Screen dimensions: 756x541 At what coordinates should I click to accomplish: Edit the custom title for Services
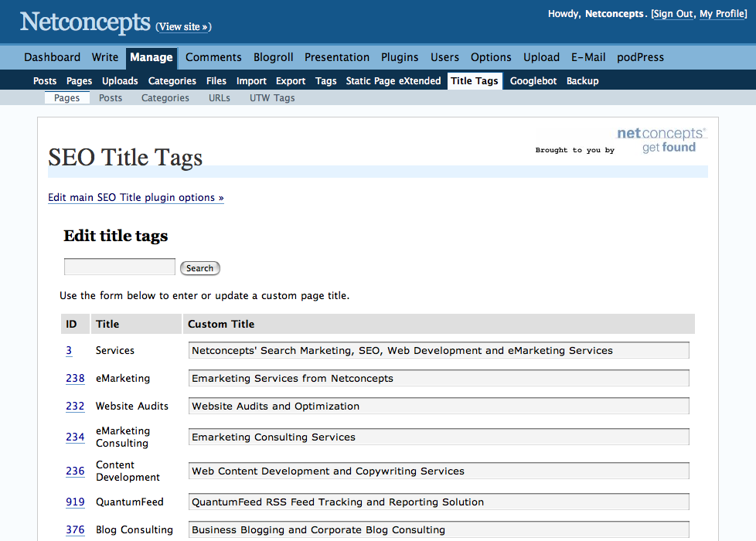tap(439, 351)
